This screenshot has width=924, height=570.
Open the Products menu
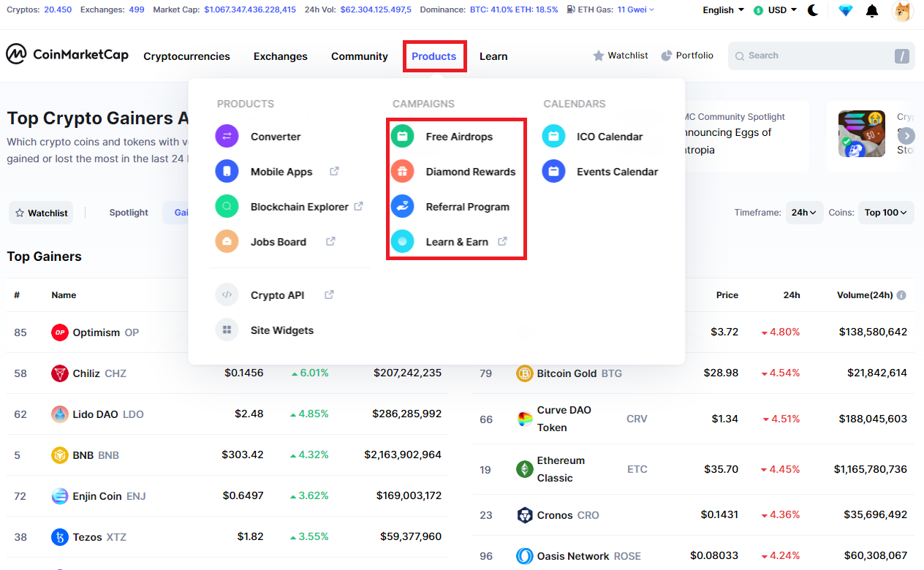[434, 56]
